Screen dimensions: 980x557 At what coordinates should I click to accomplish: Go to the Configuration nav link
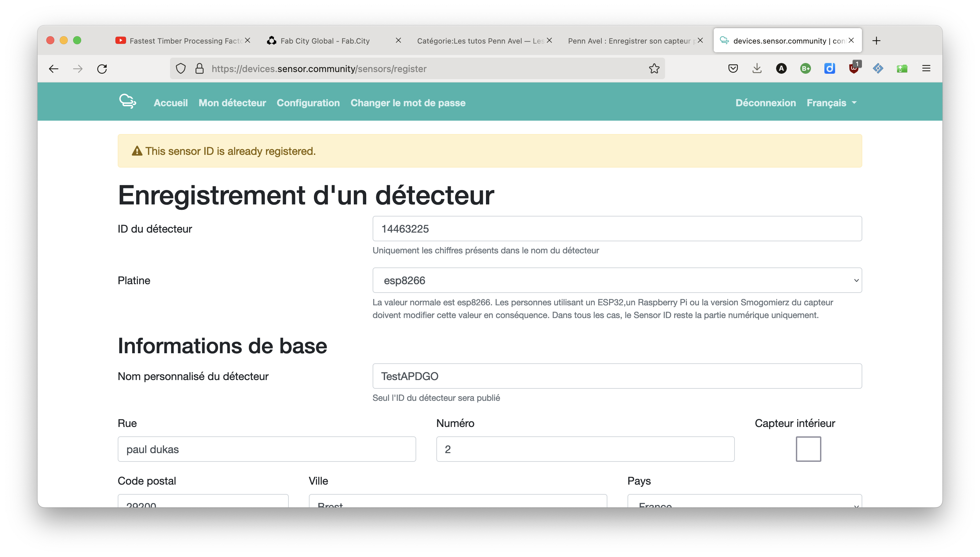308,103
